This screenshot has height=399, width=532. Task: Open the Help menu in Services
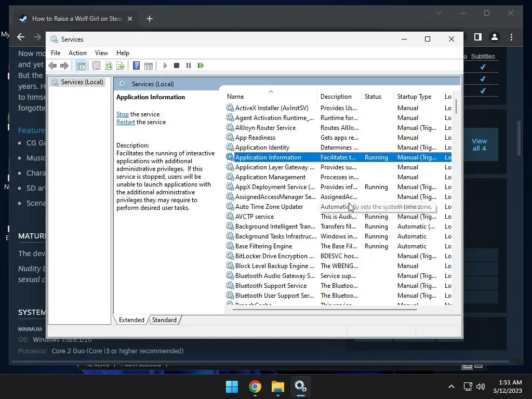(x=123, y=53)
